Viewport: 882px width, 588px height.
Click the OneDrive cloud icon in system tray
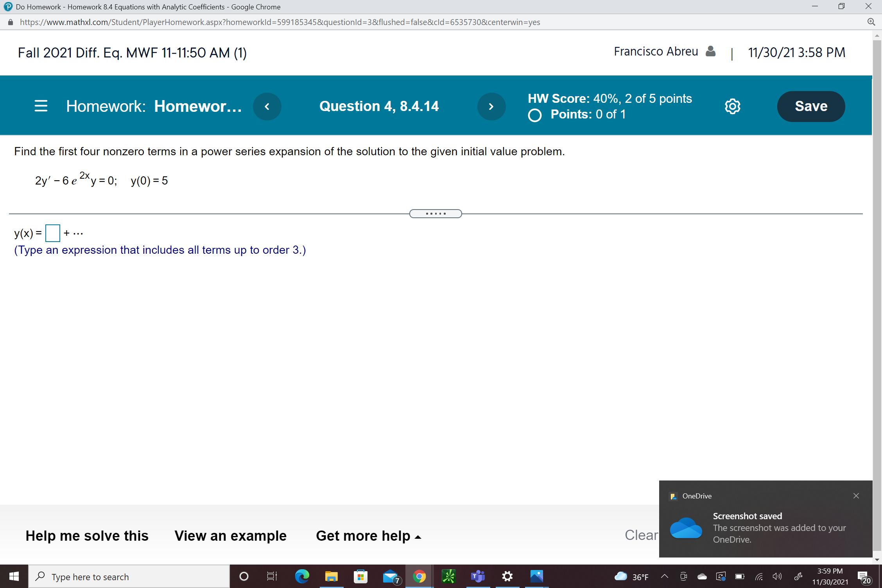(702, 576)
